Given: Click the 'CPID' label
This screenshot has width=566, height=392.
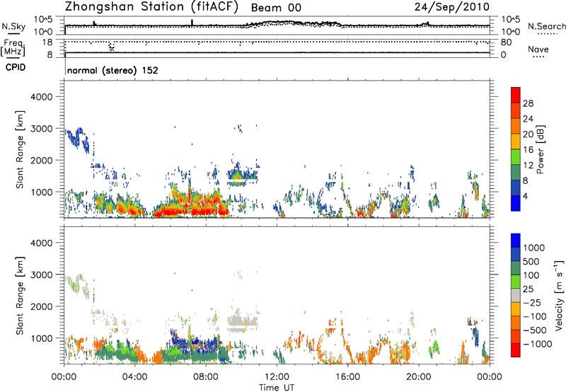Looking at the screenshot, I should (x=16, y=67).
